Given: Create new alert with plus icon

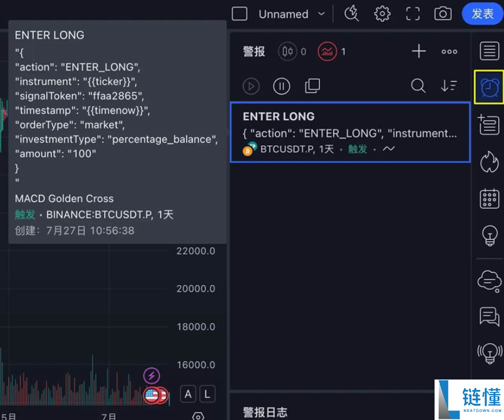Looking at the screenshot, I should click(419, 51).
